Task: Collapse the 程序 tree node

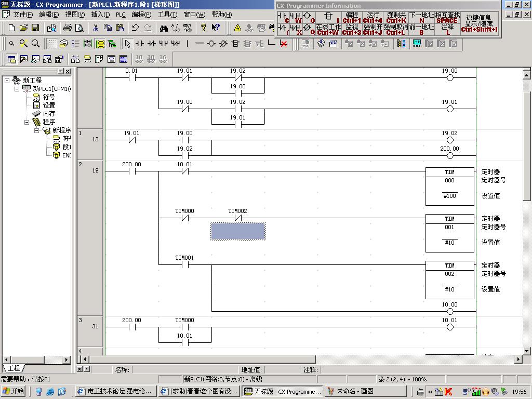Action: click(x=26, y=122)
